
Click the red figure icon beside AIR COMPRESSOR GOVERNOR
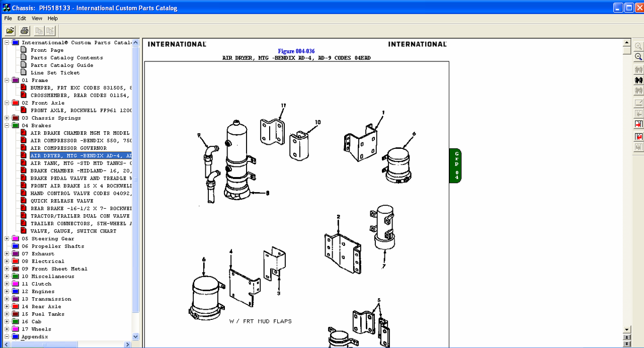(x=24, y=148)
